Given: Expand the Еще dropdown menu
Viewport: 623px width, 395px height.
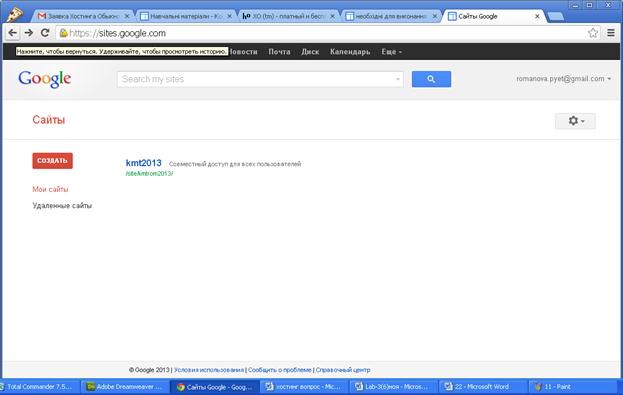Looking at the screenshot, I should pos(392,52).
